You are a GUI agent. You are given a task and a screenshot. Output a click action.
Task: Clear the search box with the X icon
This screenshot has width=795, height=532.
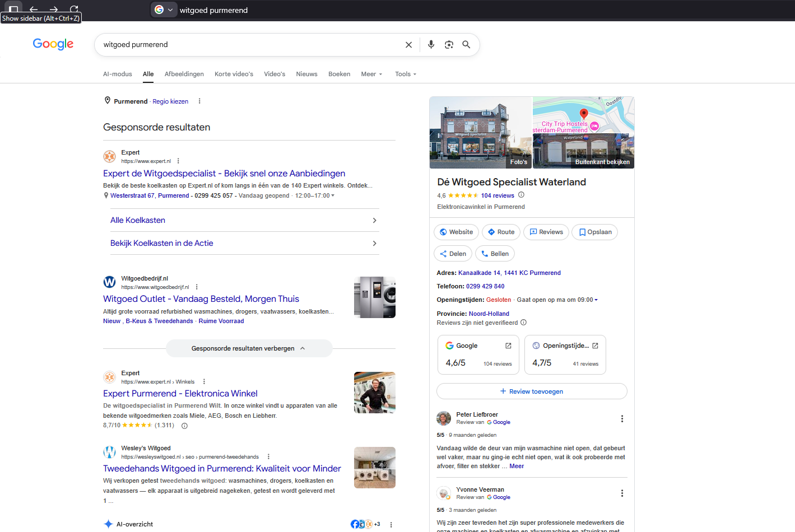point(408,45)
